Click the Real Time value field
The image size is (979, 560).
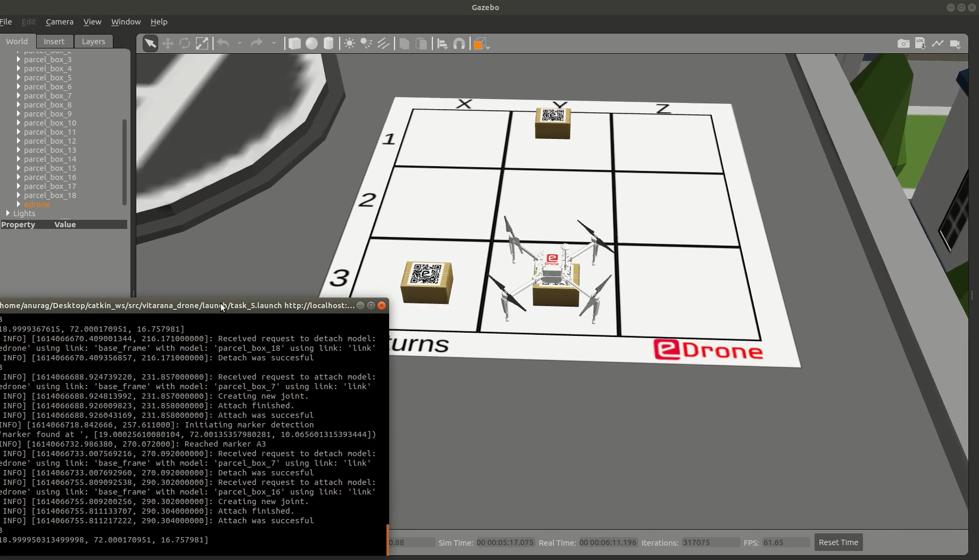pos(608,542)
